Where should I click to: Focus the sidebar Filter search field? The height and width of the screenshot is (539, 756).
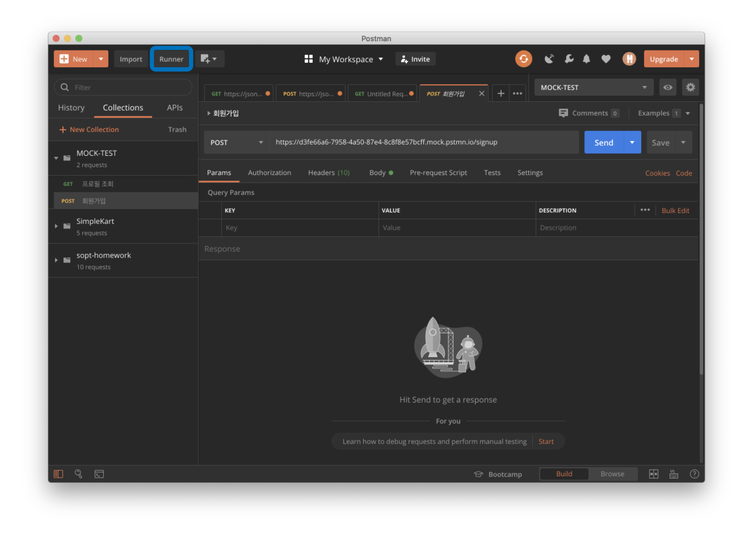(123, 87)
